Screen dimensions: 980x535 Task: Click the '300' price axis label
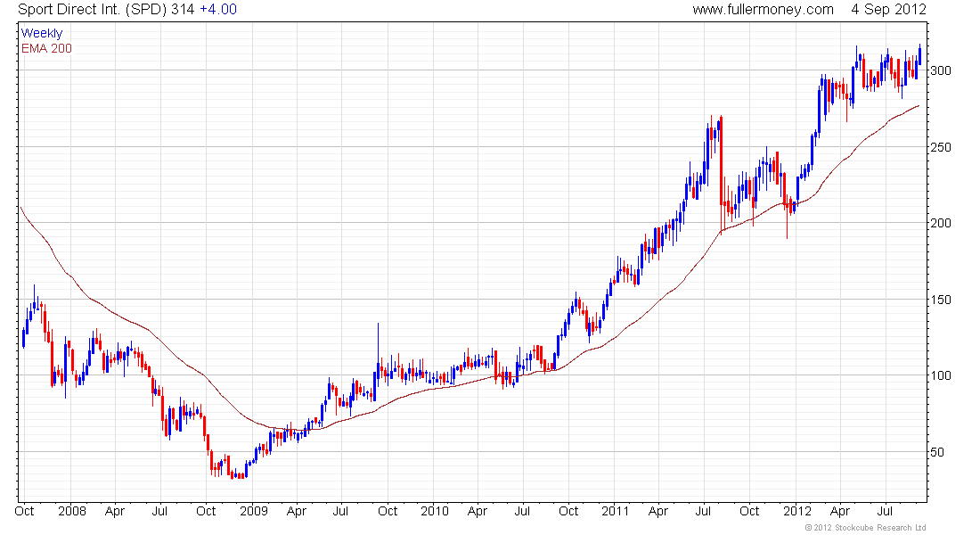tap(941, 70)
